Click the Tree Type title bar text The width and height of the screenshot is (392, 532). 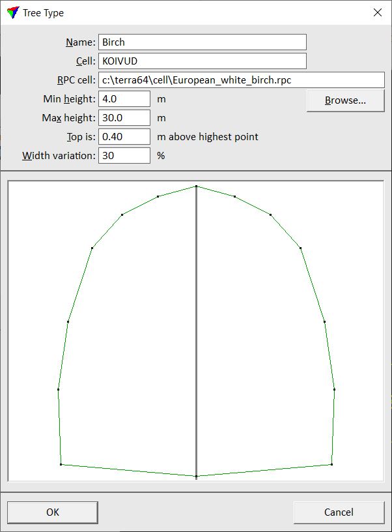(43, 12)
